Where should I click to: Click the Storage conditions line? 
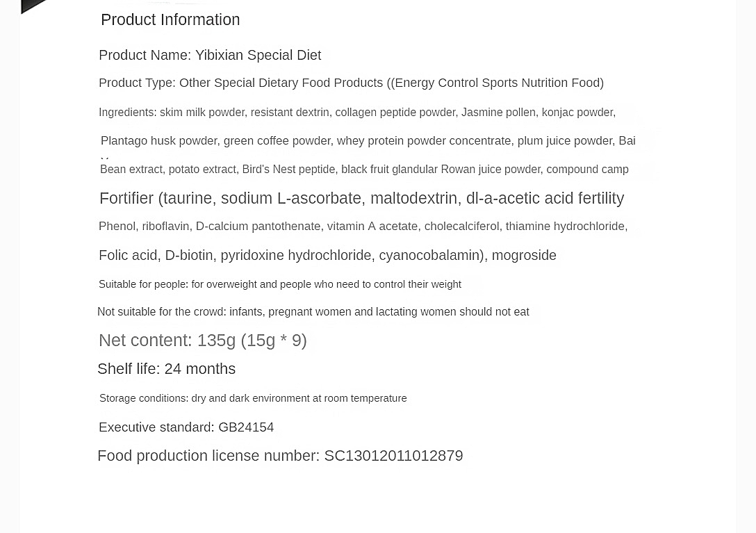(x=253, y=398)
